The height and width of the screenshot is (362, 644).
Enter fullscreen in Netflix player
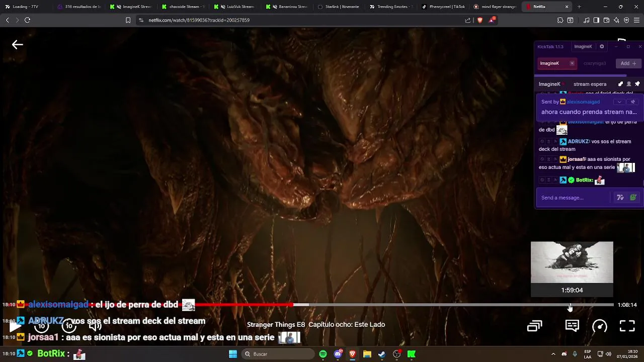point(627,326)
